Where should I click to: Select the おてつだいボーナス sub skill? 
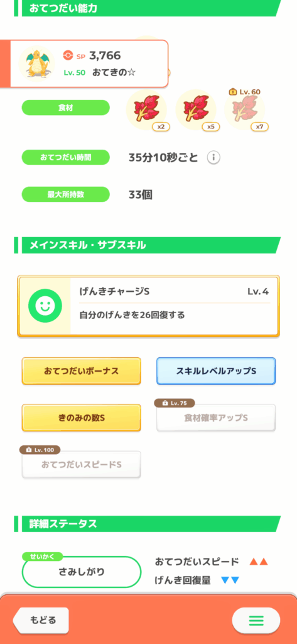tap(81, 371)
